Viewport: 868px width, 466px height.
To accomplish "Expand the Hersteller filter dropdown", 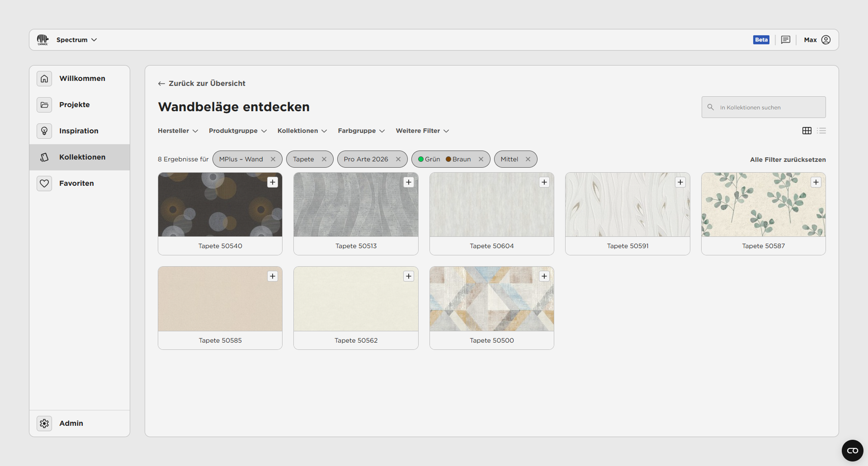I will coord(178,131).
